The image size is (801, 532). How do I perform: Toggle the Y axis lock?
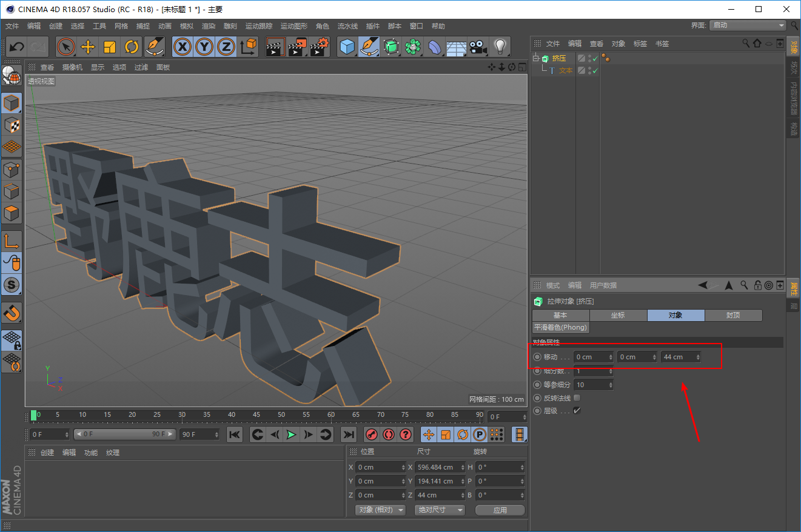coord(204,47)
